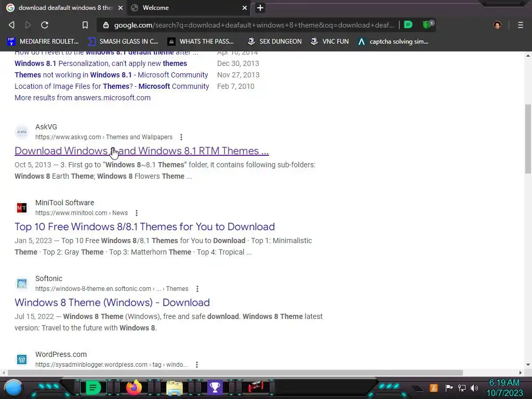
Task: Open Location of Image Files for Themes link
Action: click(x=112, y=86)
